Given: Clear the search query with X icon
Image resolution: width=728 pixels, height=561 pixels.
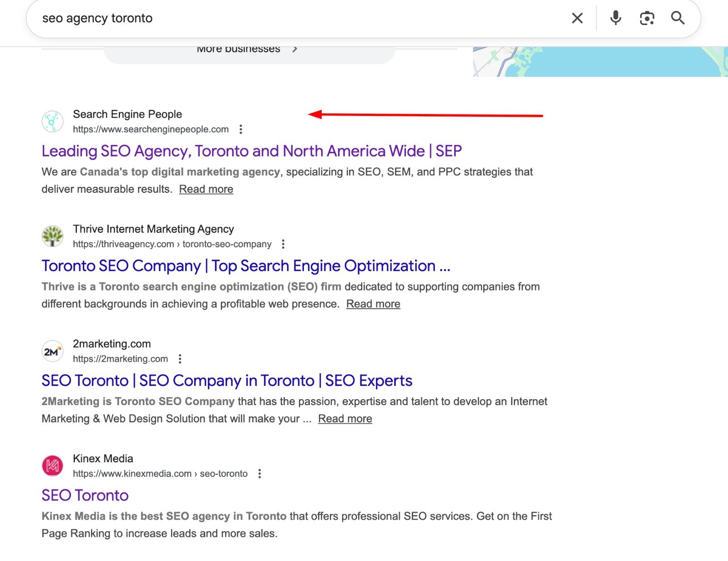Looking at the screenshot, I should pyautogui.click(x=577, y=18).
